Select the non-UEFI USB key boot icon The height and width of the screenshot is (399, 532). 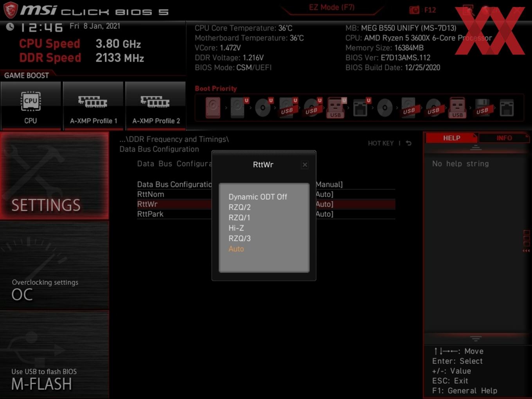coord(458,108)
